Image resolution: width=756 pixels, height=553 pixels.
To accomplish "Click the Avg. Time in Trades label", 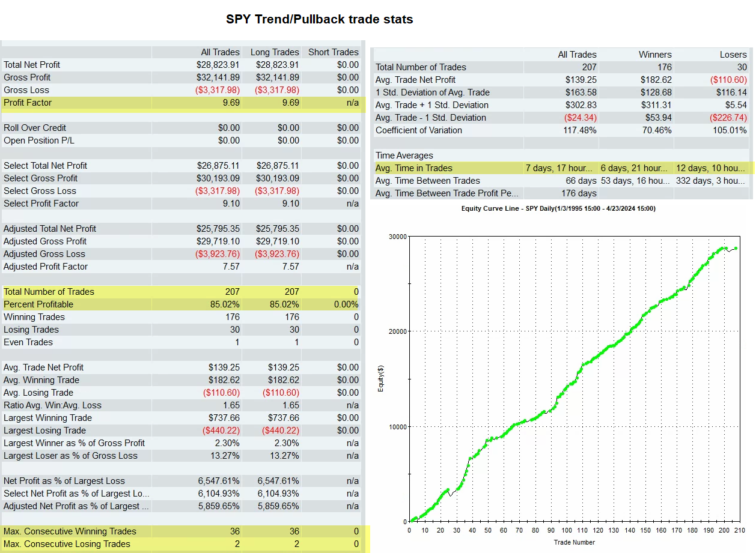I will 414,168.
